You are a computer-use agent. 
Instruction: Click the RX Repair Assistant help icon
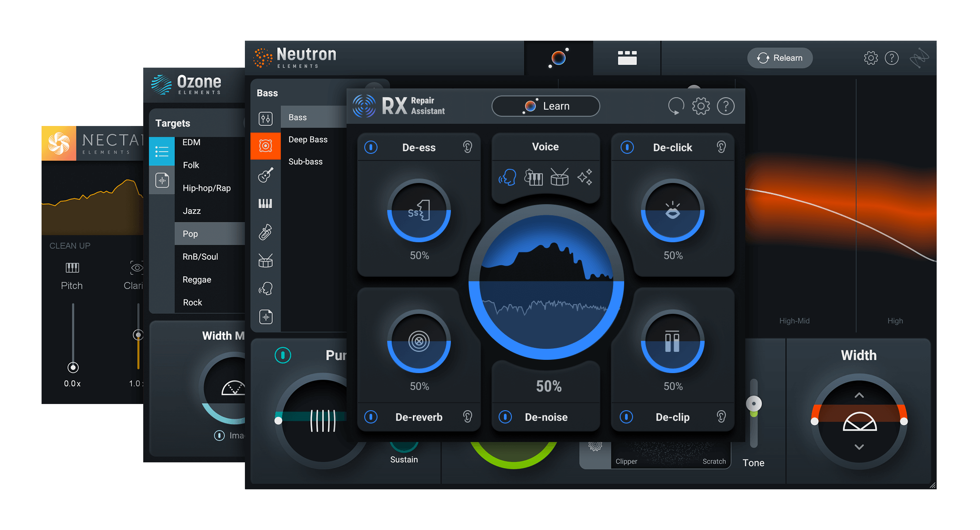coord(725,106)
